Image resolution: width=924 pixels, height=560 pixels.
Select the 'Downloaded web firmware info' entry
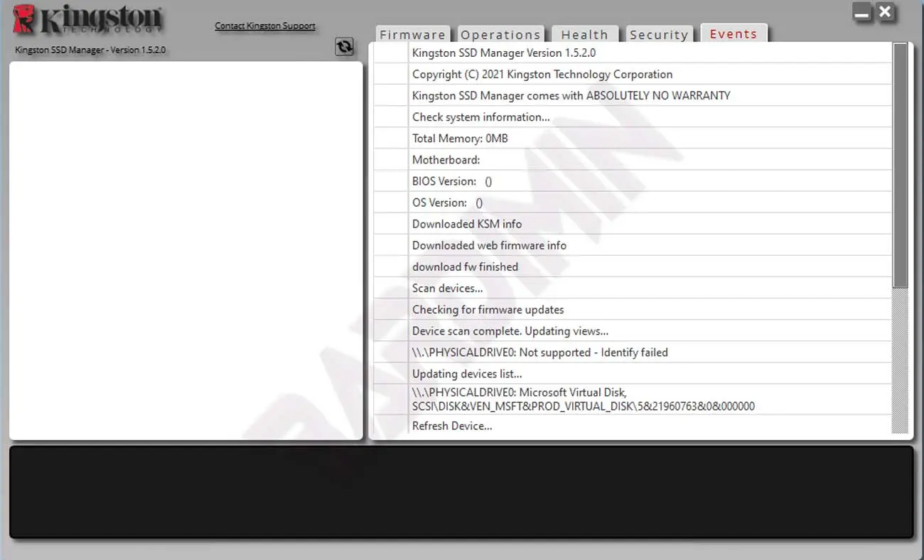489,245
